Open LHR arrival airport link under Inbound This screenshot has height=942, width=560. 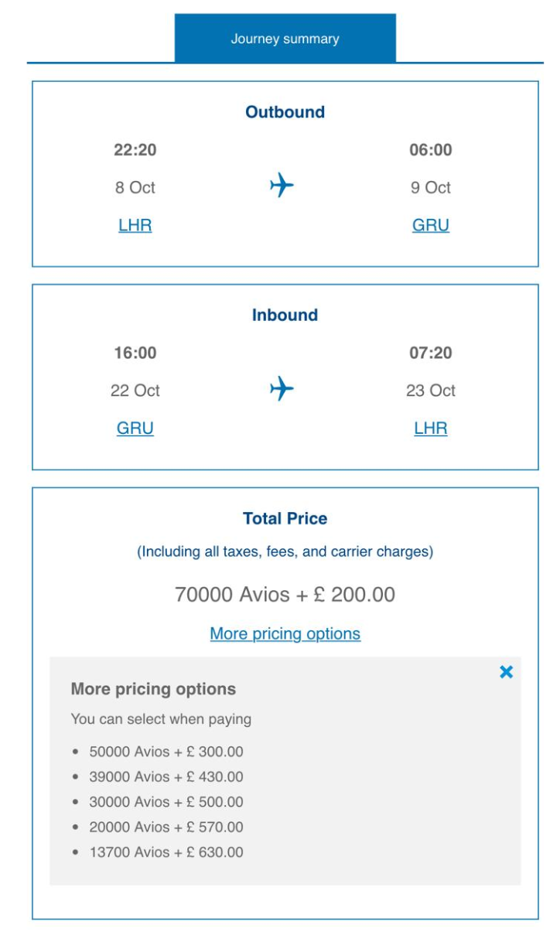coord(431,428)
